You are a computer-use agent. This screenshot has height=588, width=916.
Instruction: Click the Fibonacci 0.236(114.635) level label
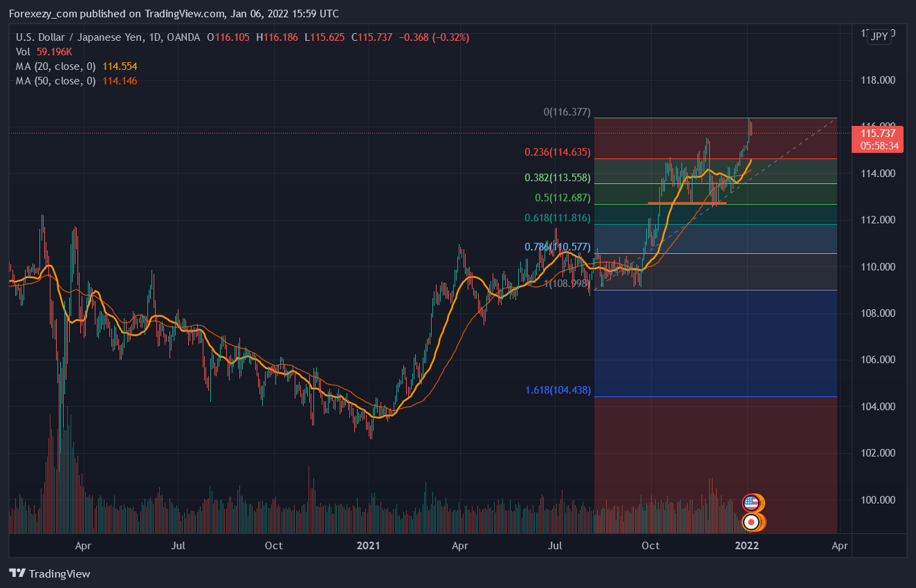pos(558,152)
